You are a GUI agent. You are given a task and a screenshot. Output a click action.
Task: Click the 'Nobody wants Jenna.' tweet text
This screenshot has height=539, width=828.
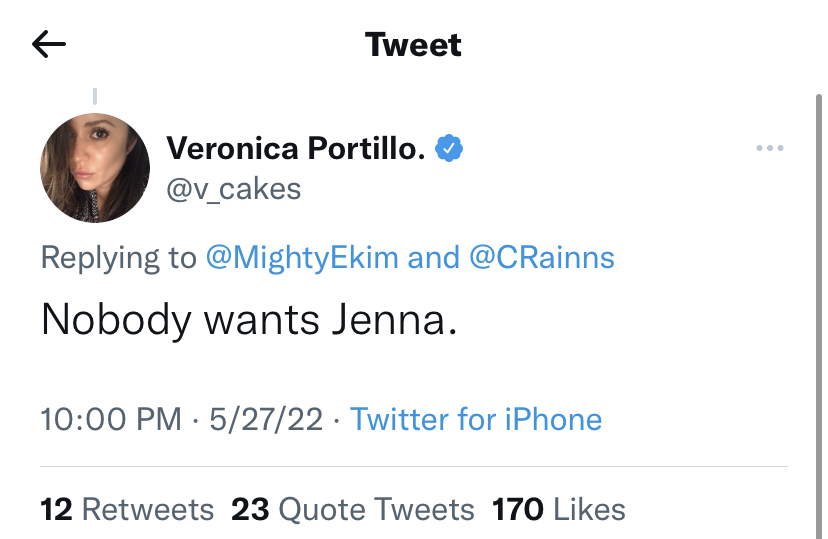[249, 320]
